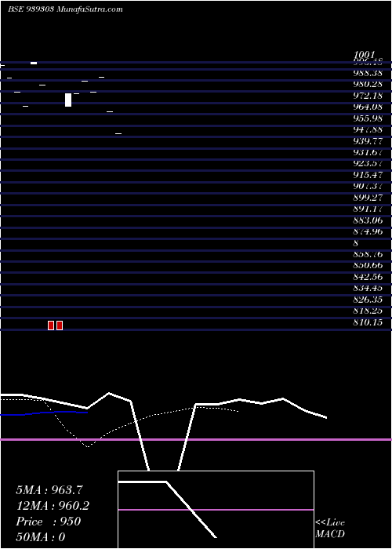Image resolution: width=392 pixels, height=549 pixels.
Task: Click the 858.76 price axis label
Action: point(368,254)
